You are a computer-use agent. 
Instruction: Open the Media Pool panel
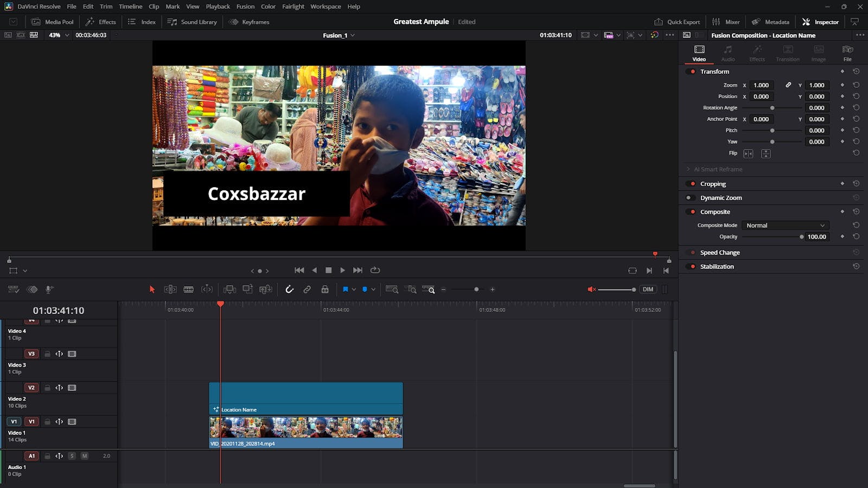[x=53, y=22]
